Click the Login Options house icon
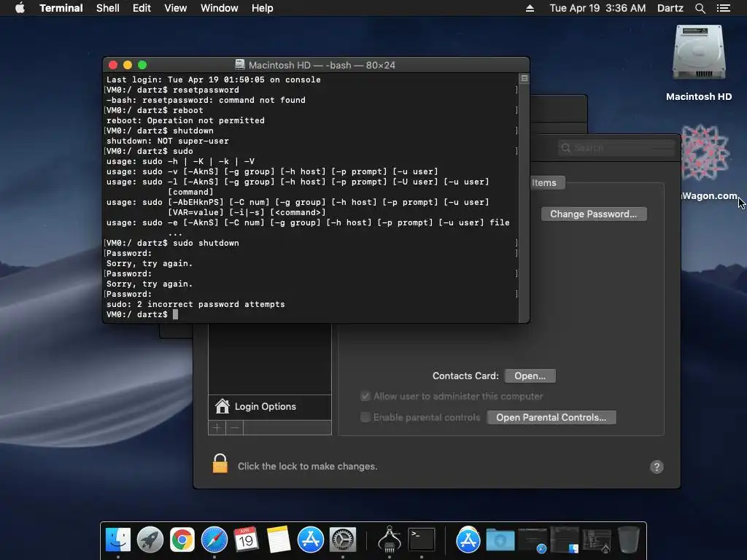This screenshot has width=747, height=560. point(222,406)
